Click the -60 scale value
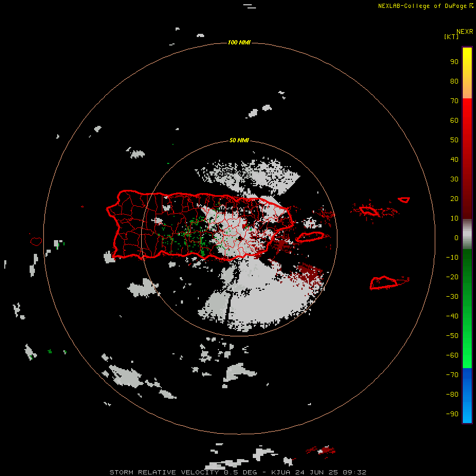 tap(452, 355)
